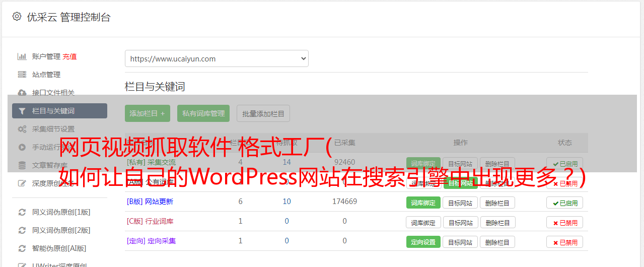This screenshot has height=267, width=644.
Task: Open the [B版] 网站更新 column link
Action: tap(150, 202)
